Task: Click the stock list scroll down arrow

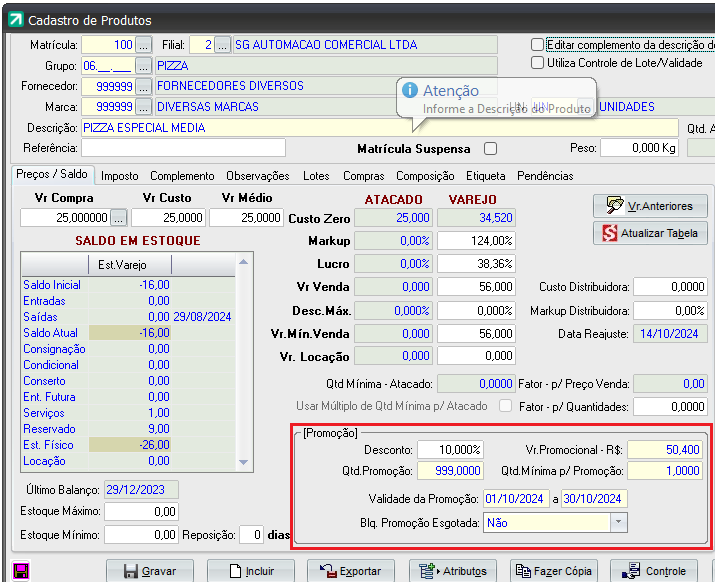Action: pos(244,462)
